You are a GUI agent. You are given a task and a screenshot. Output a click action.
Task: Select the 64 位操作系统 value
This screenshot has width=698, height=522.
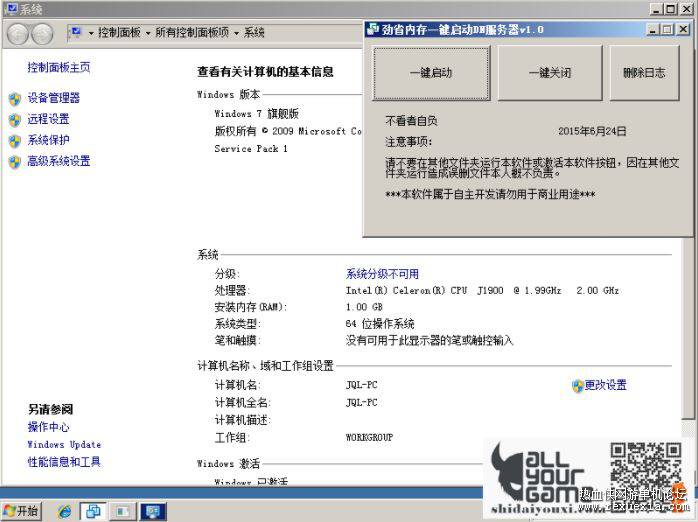tap(380, 324)
